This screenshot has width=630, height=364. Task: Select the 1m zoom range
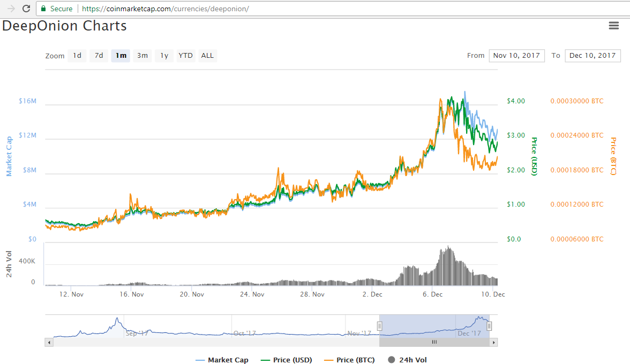click(x=121, y=55)
